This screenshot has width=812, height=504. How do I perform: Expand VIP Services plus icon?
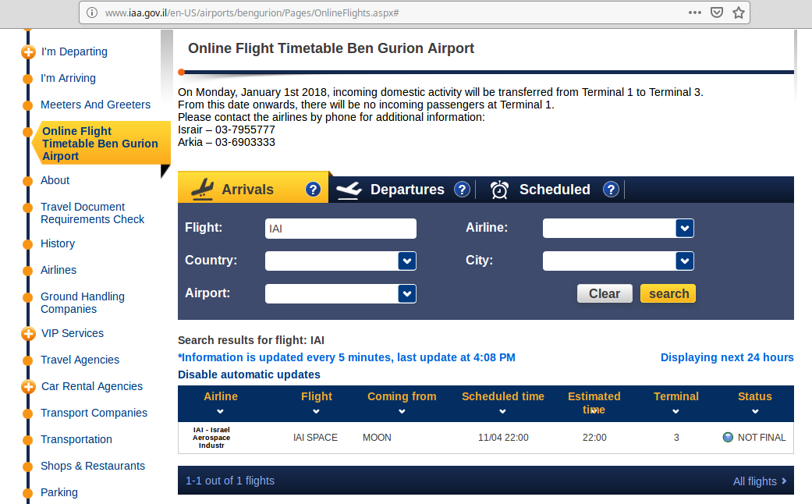[29, 334]
